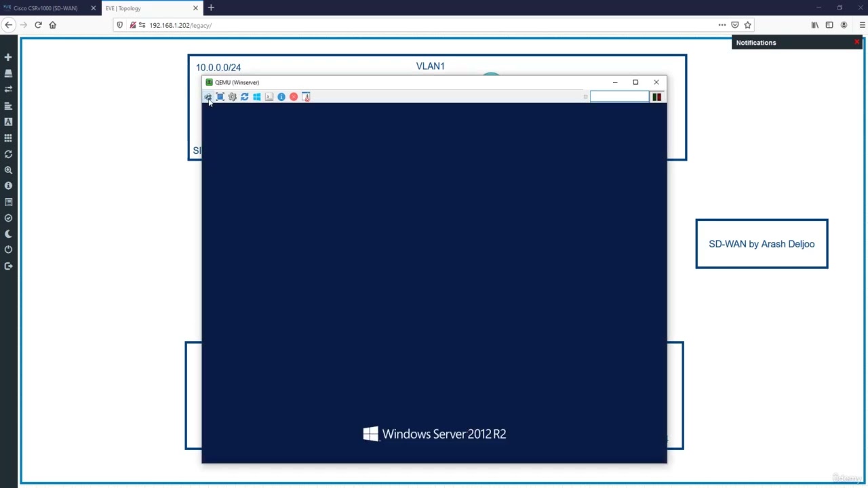Open a new browser tab
Screen dimensions: 868x488
(x=211, y=8)
